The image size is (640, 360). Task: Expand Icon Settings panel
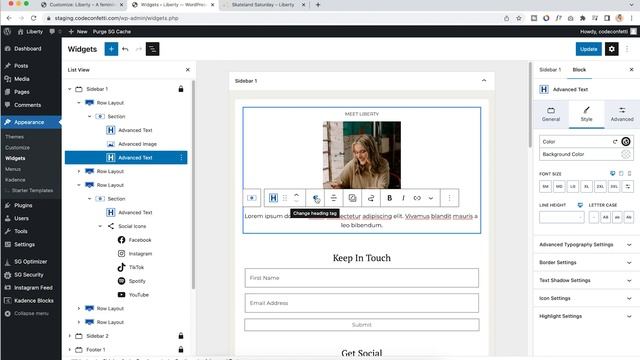(x=586, y=298)
